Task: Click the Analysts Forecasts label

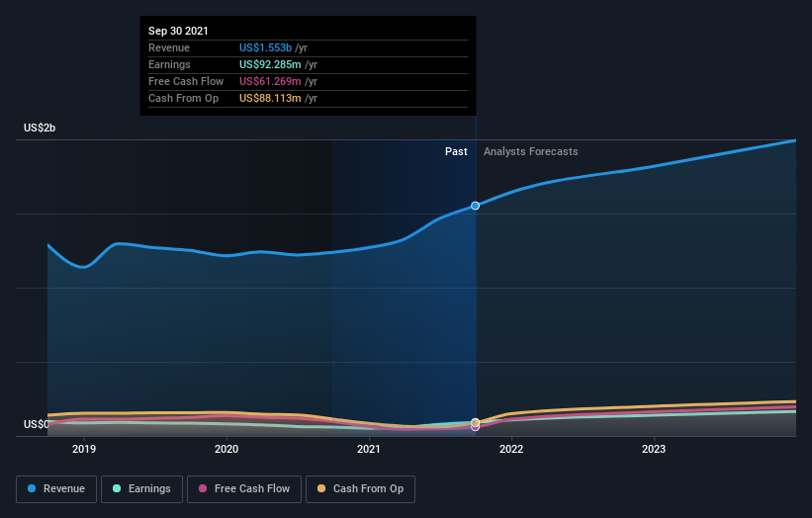Action: [x=531, y=151]
